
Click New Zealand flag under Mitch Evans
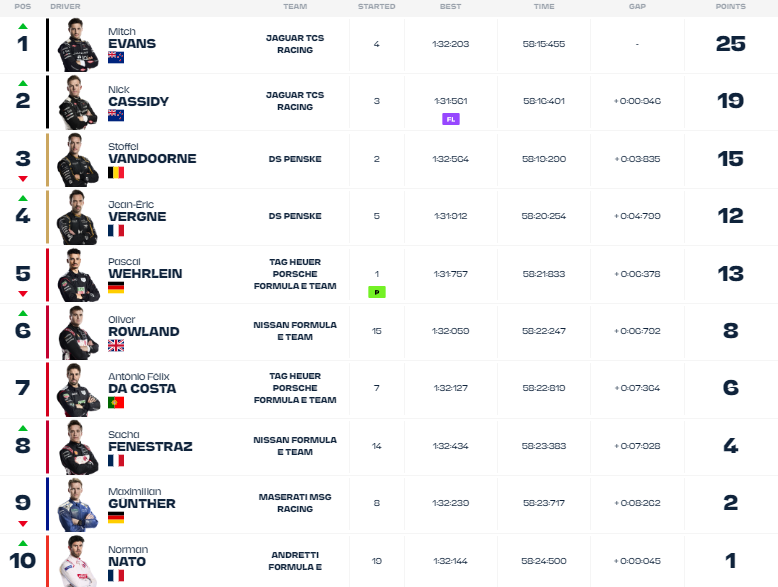[x=116, y=58]
